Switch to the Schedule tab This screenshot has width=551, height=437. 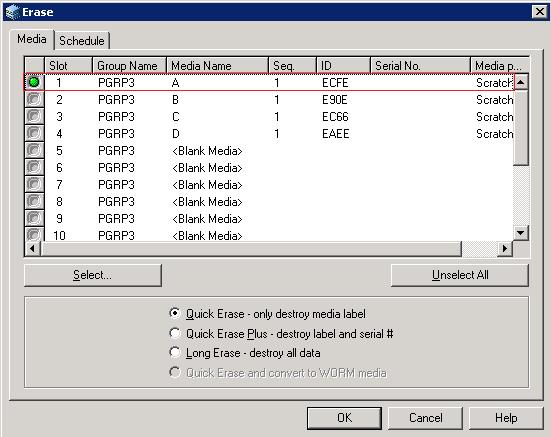82,41
